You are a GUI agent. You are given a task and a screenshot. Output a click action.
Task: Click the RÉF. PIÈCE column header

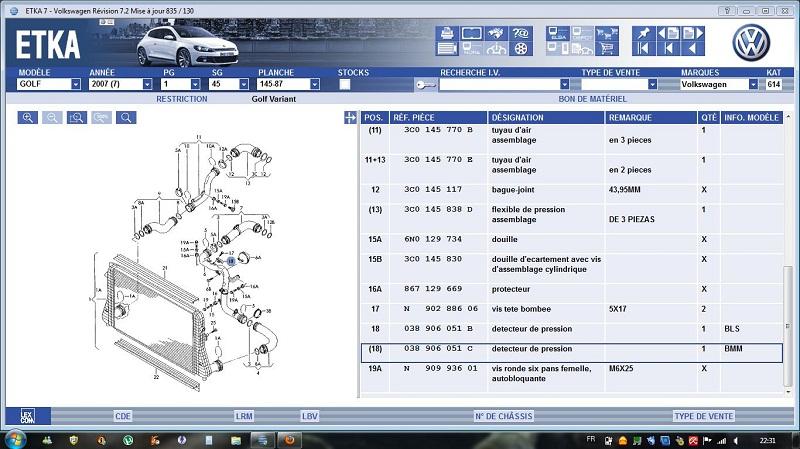tap(438, 118)
